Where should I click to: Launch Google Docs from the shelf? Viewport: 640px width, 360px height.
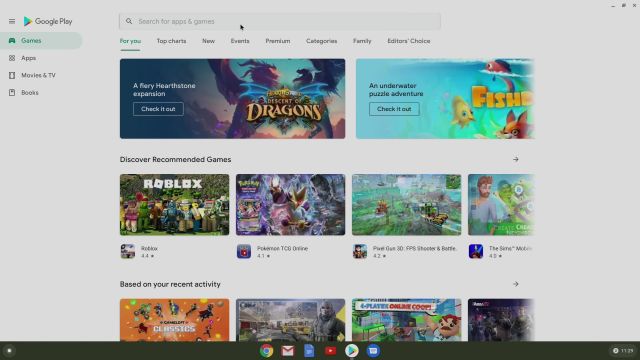[309, 351]
